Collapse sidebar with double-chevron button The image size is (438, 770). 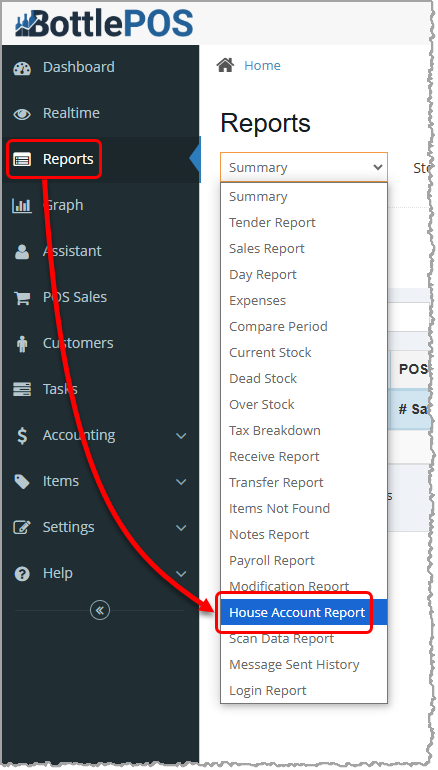100,610
